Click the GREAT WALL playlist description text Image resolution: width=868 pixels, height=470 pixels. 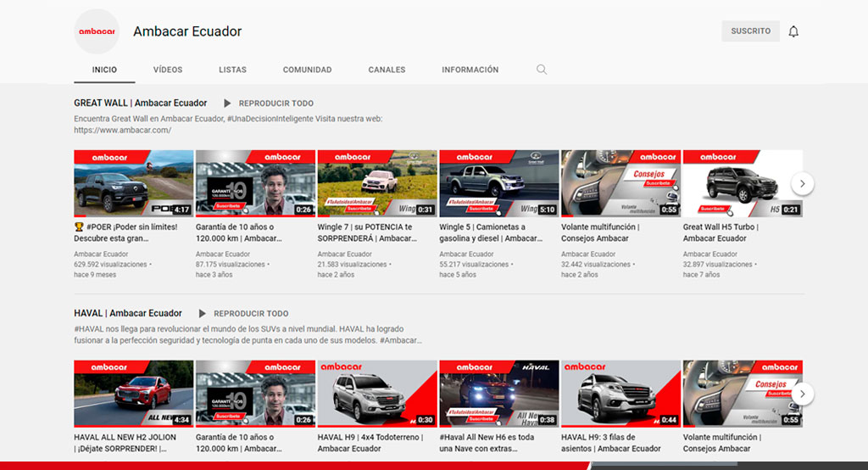[x=228, y=124]
